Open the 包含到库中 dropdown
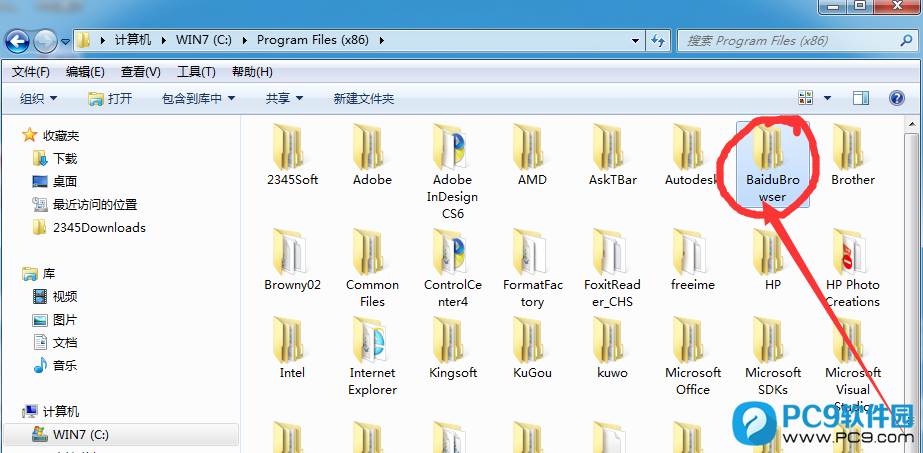This screenshot has height=453, width=923. (x=198, y=98)
